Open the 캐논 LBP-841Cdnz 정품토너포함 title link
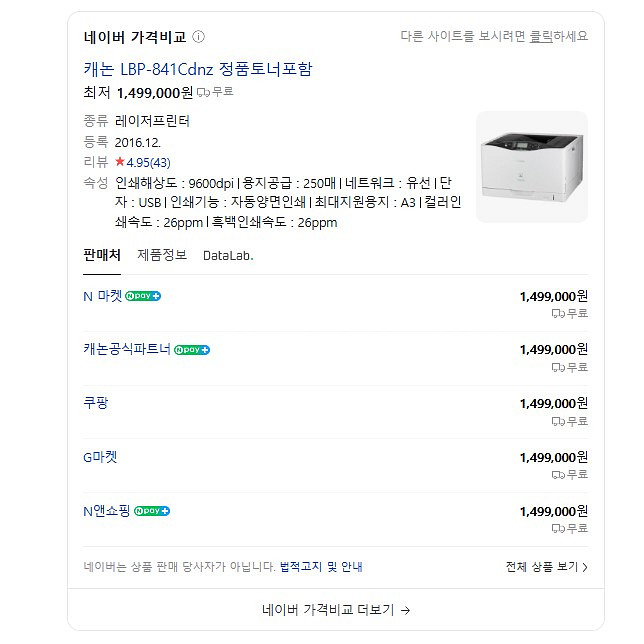Viewport: 644px width, 644px height. pyautogui.click(x=198, y=69)
